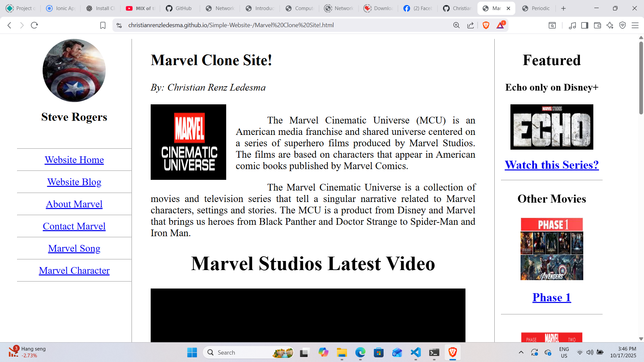Open Visual Studio Code from the taskbar
The image size is (644, 362).
point(415,353)
